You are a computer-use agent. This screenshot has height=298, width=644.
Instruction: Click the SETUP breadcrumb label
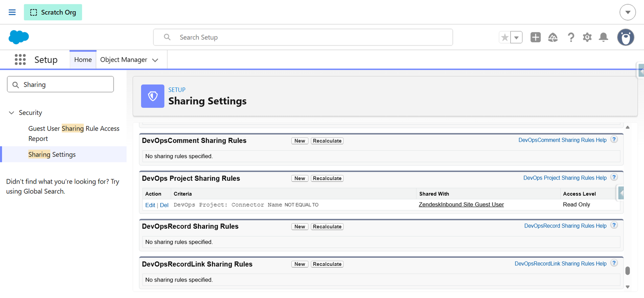pyautogui.click(x=177, y=90)
